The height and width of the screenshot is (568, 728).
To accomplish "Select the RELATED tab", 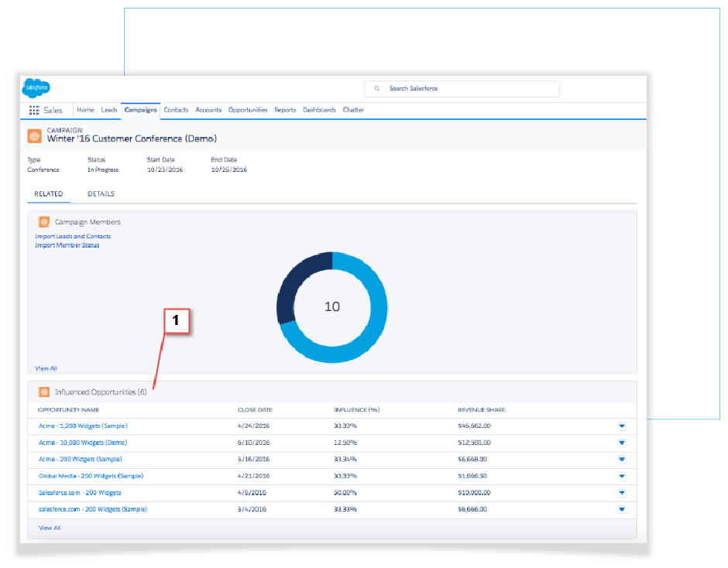I will click(x=49, y=194).
